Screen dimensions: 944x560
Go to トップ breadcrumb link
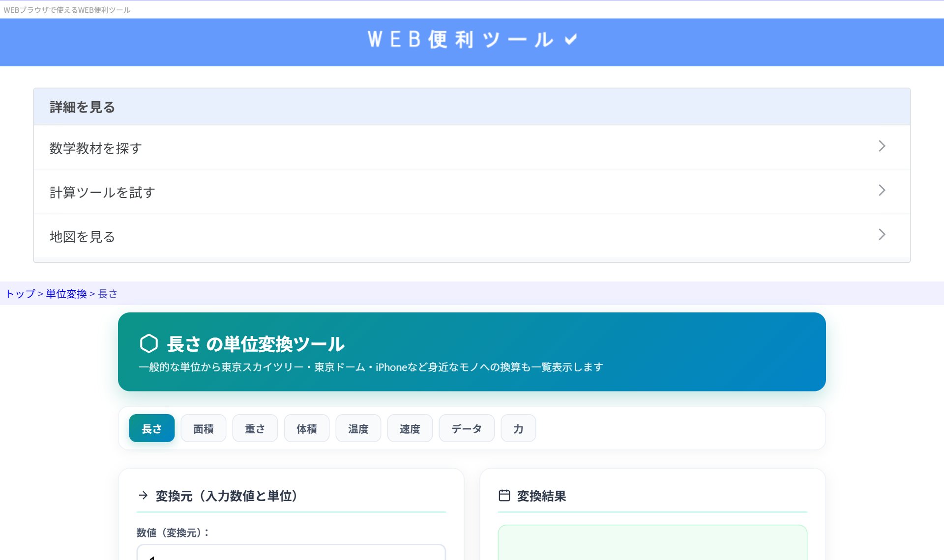pyautogui.click(x=20, y=294)
